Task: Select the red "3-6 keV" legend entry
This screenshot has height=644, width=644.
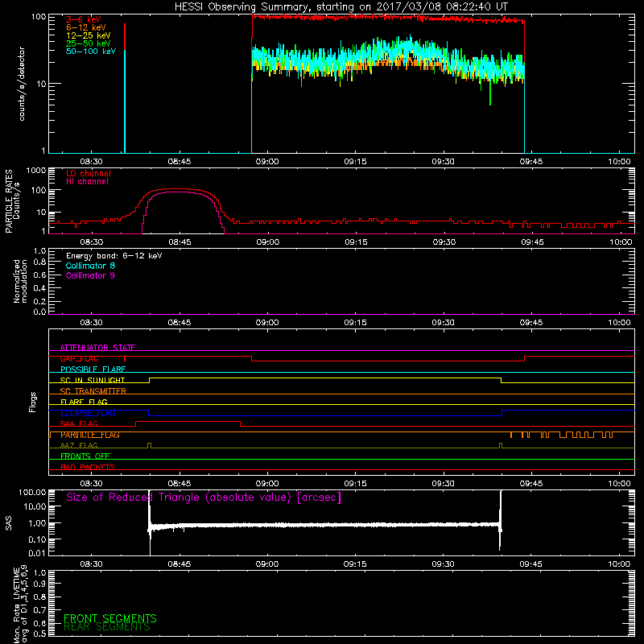Action: [x=84, y=19]
